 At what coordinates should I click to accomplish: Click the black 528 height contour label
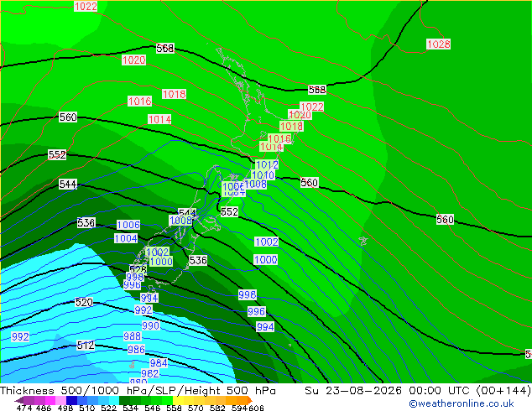(138, 269)
